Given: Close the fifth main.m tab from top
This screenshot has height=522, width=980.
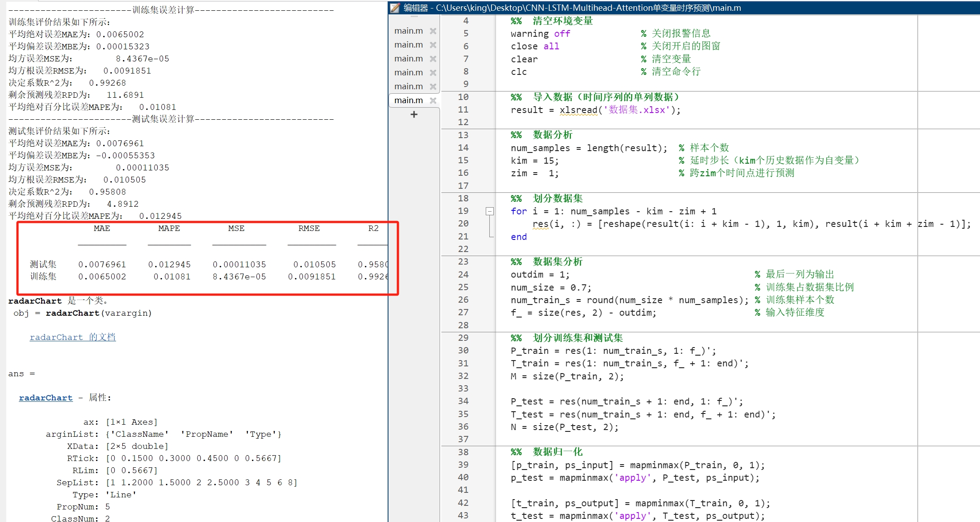Looking at the screenshot, I should 433,87.
